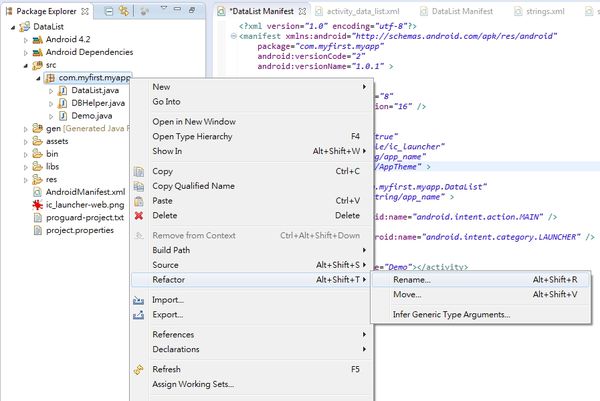This screenshot has width=600, height=401.
Task: Expand the DBHelper.java node
Action: coord(51,104)
